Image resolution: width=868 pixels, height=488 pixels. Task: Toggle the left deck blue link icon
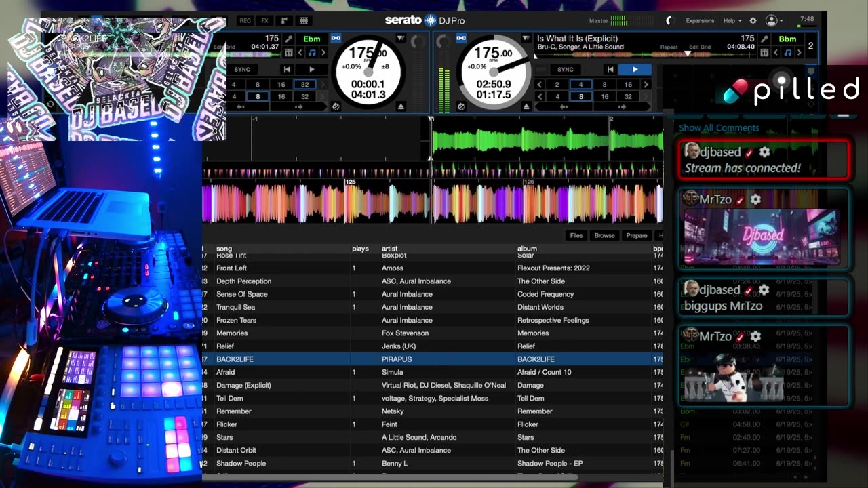click(x=336, y=39)
